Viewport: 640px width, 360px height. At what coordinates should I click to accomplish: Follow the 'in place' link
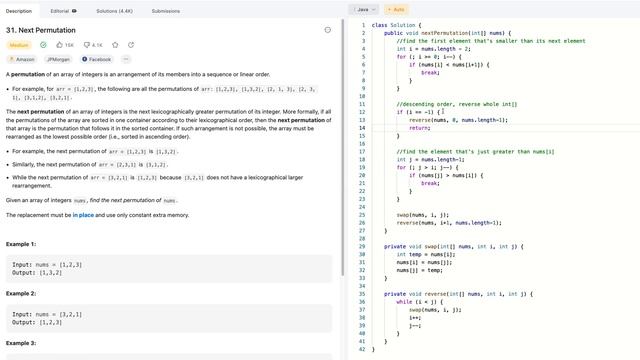pos(83,215)
